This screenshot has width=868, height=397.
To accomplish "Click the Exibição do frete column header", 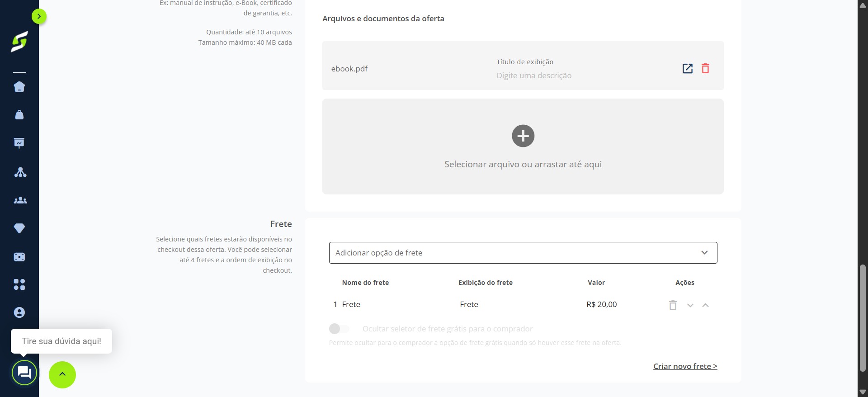I will [486, 283].
